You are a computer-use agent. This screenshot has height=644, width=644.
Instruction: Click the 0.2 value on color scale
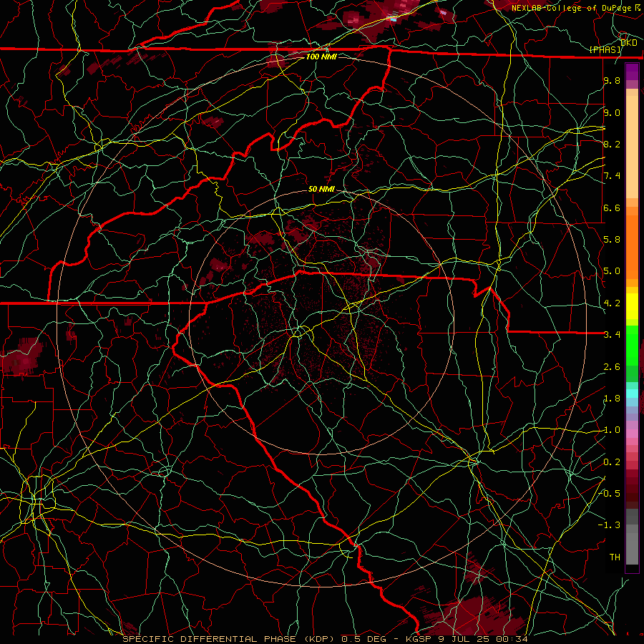coord(612,462)
